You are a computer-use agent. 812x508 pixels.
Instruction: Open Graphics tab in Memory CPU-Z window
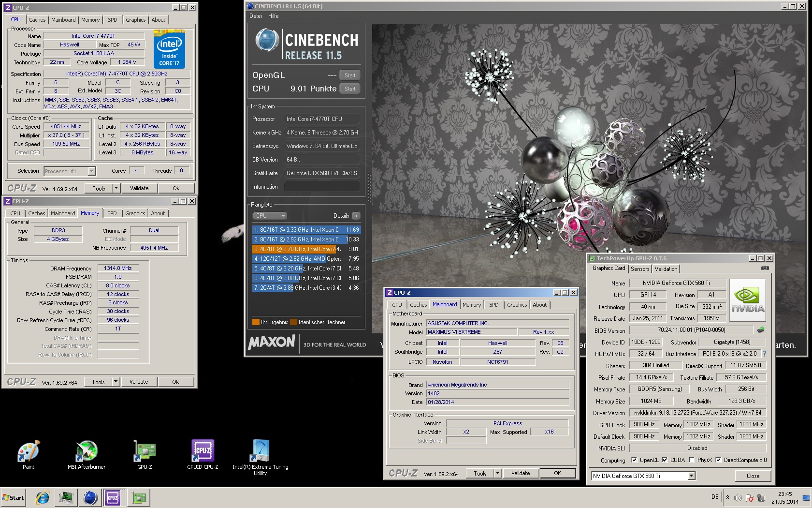click(x=135, y=213)
